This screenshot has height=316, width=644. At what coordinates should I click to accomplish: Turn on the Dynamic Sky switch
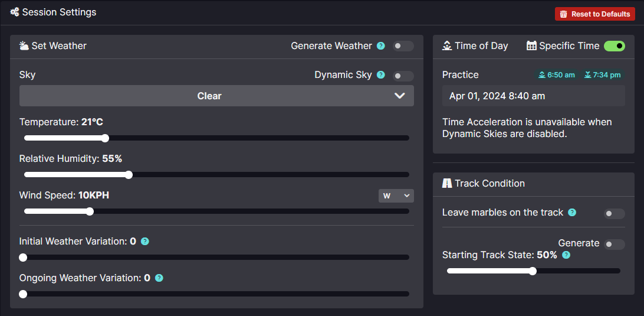[x=403, y=76]
